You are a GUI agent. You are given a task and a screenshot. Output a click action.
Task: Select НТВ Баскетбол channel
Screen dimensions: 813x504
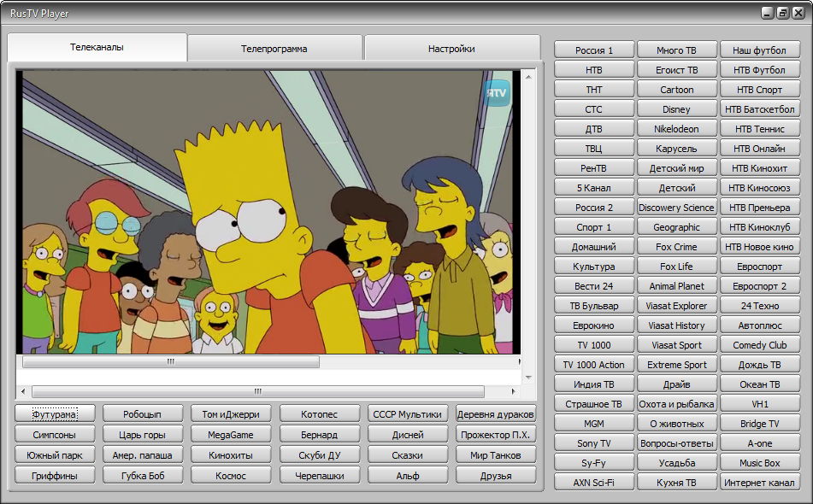(x=760, y=109)
